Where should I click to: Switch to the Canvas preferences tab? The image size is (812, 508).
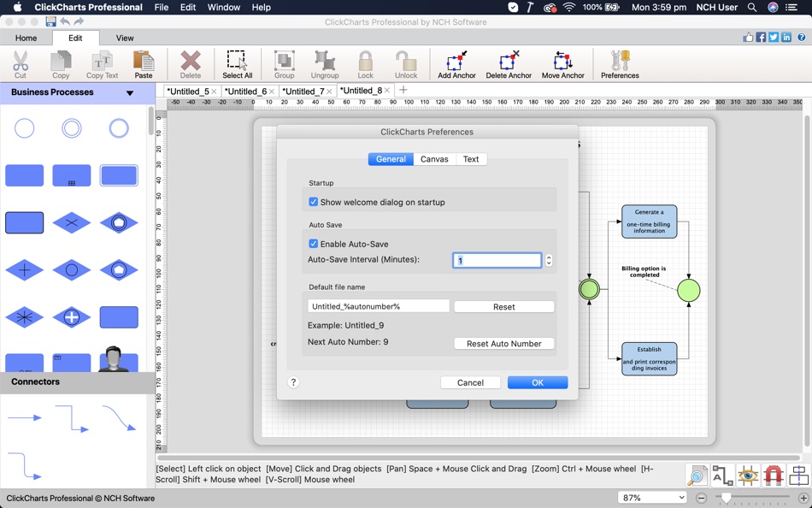(x=434, y=159)
